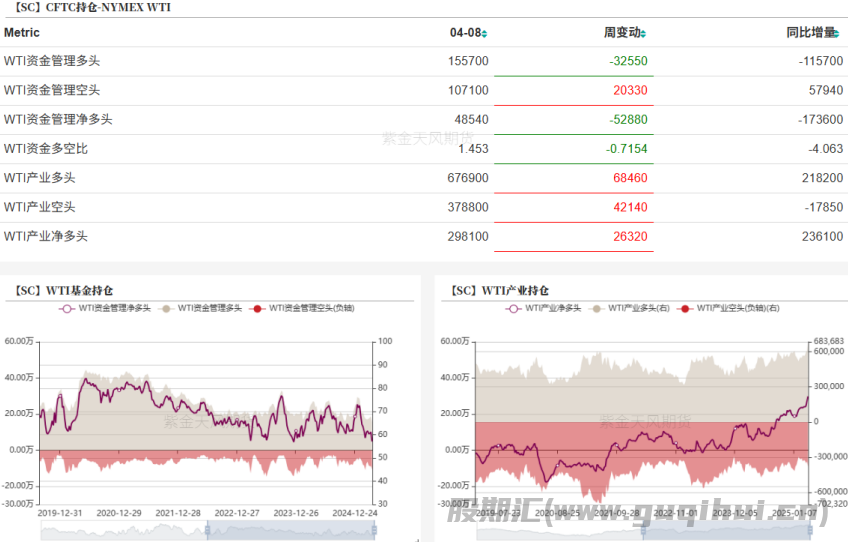Click left handle of WTI基金持仓 zoom slider
The width and height of the screenshot is (848, 542).
[207, 528]
